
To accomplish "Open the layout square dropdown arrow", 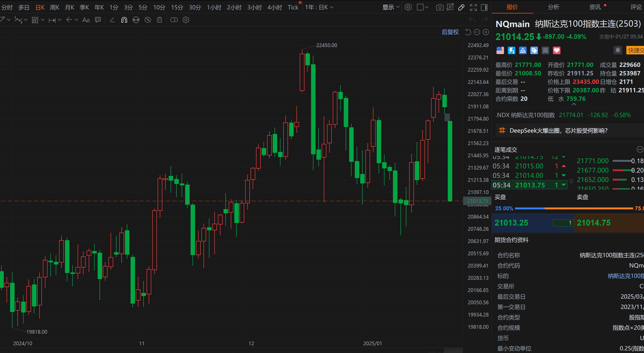I will pyautogui.click(x=427, y=7).
